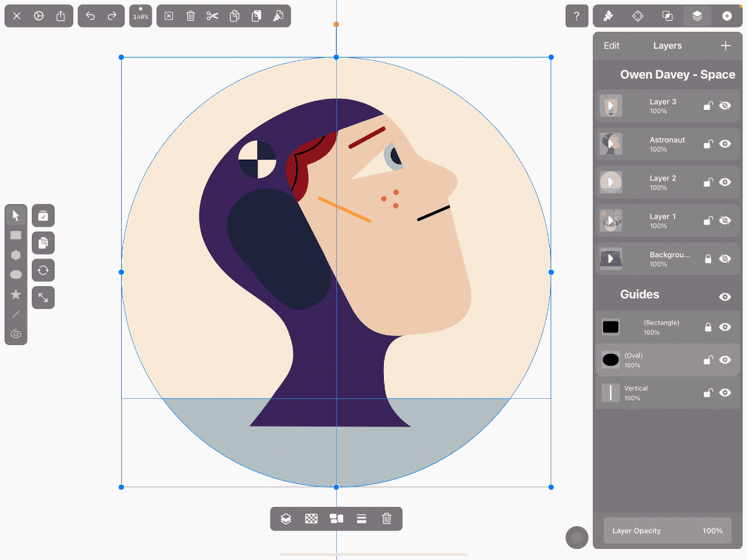Open the 140% zoom level button
The width and height of the screenshot is (747, 560).
tap(140, 16)
